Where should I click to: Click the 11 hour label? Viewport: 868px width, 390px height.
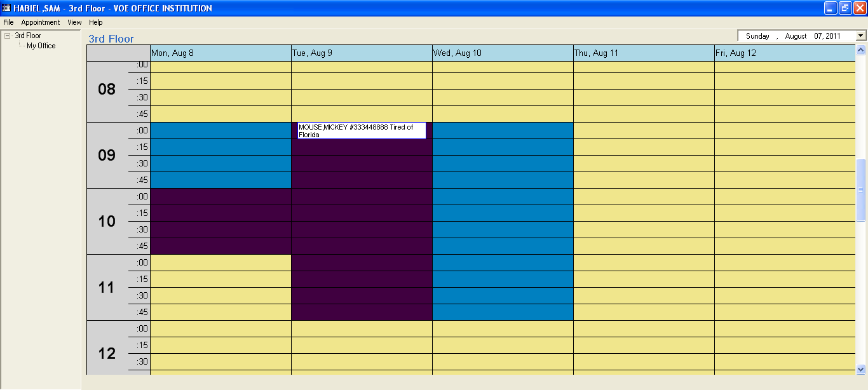[107, 288]
